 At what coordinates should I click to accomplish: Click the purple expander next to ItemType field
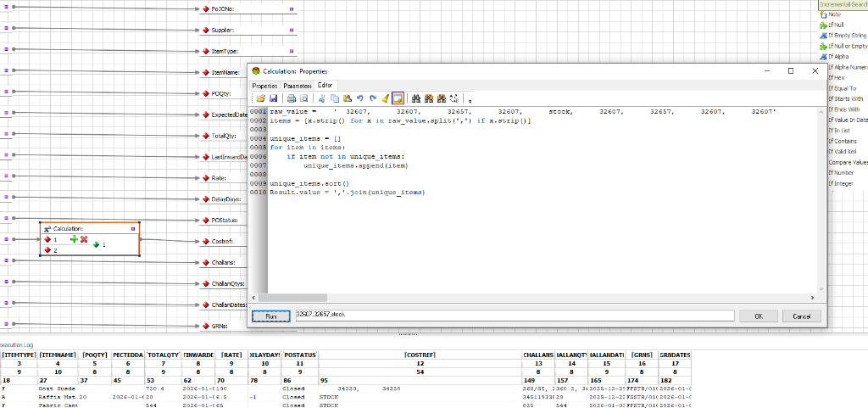[x=292, y=51]
